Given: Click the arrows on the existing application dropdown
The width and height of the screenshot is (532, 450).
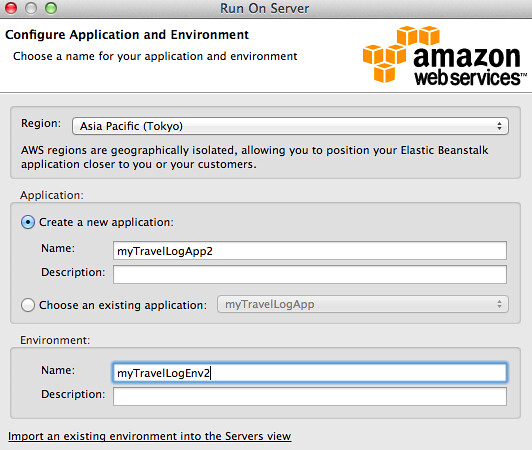Looking at the screenshot, I should pyautogui.click(x=499, y=304).
